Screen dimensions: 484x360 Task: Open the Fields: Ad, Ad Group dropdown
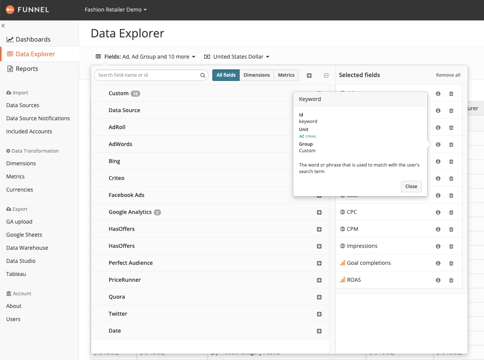145,57
